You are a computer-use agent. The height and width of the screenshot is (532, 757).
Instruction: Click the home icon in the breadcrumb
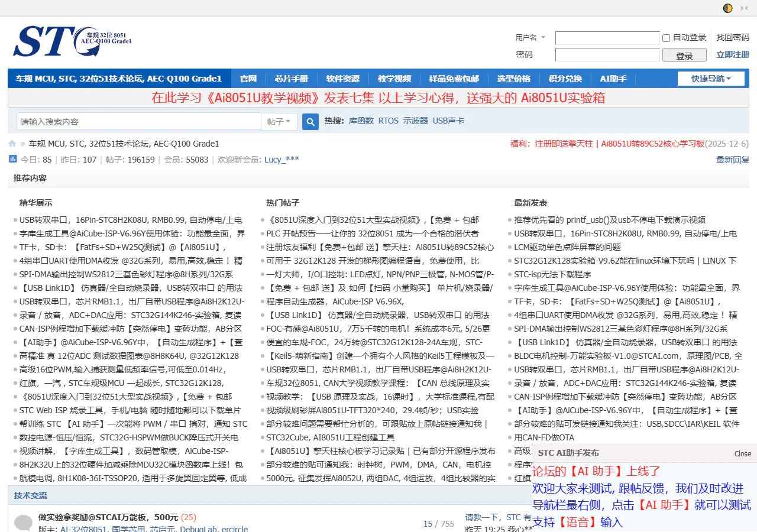tap(12, 144)
